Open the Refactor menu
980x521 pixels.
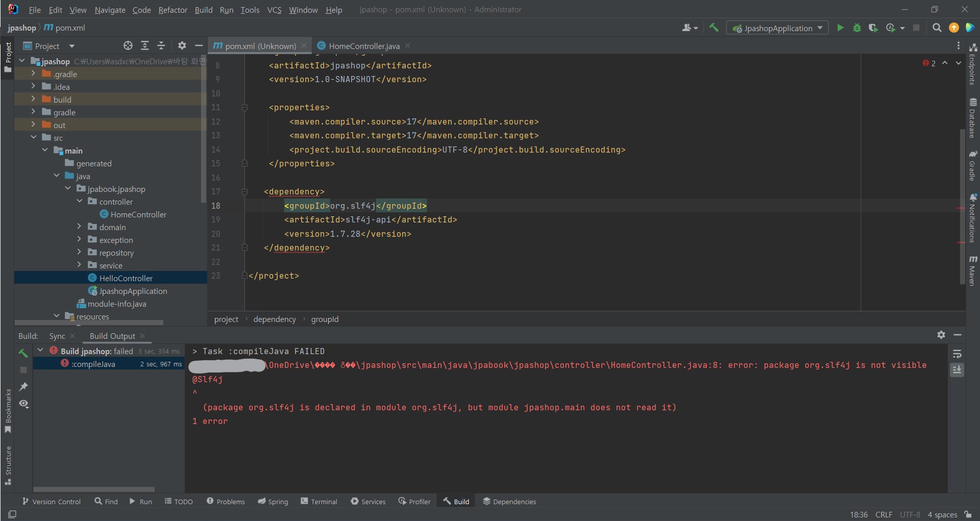172,10
